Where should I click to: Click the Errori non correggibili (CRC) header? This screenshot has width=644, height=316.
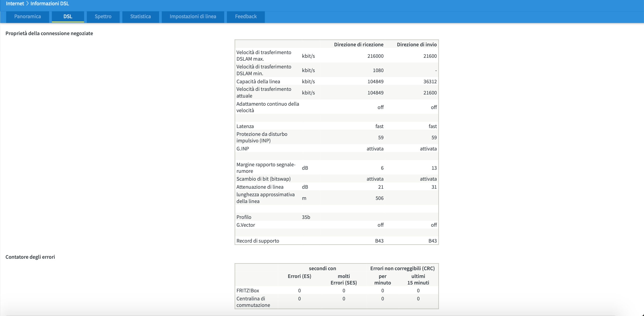[402, 268]
